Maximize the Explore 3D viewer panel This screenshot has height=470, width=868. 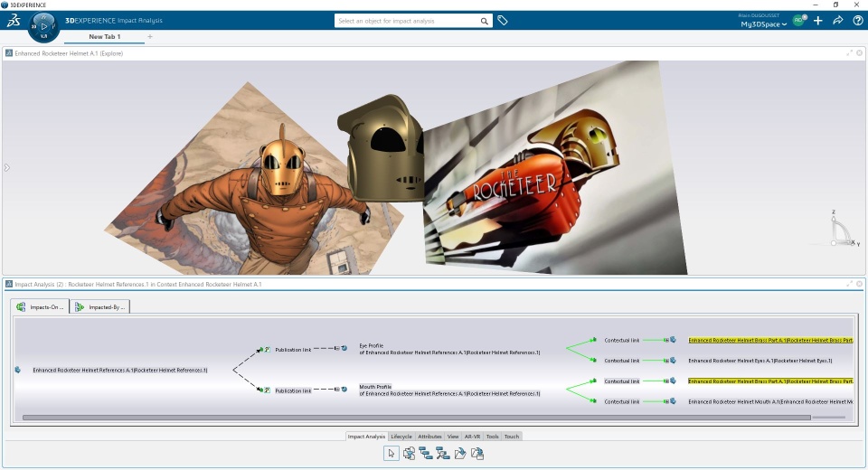point(849,53)
